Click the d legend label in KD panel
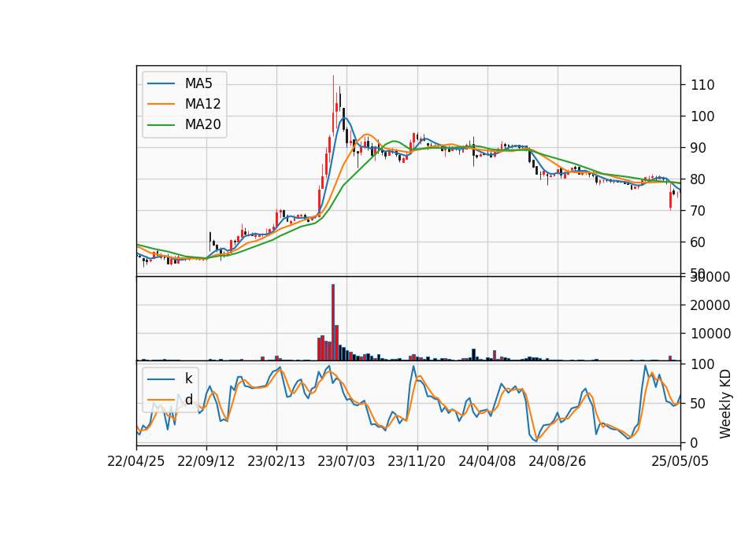 coord(188,399)
